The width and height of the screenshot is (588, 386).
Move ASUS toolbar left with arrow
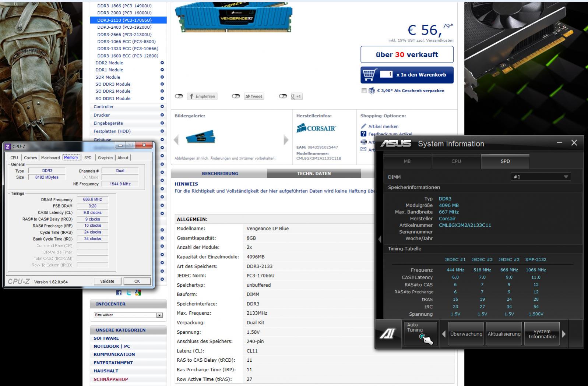pos(444,334)
